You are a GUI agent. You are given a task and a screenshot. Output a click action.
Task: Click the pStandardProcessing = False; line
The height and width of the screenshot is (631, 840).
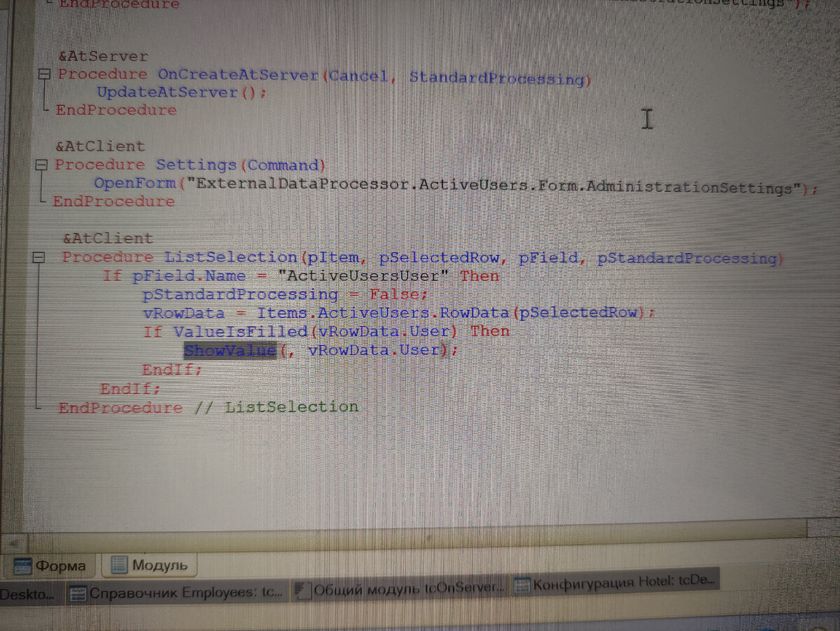286,294
